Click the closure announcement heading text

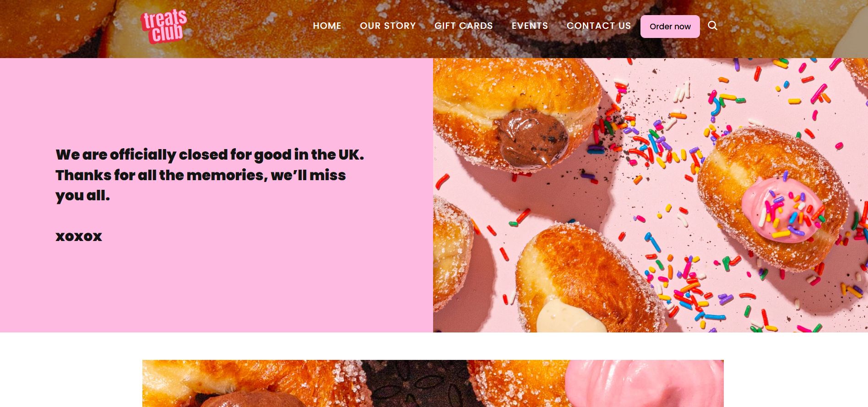(210, 175)
